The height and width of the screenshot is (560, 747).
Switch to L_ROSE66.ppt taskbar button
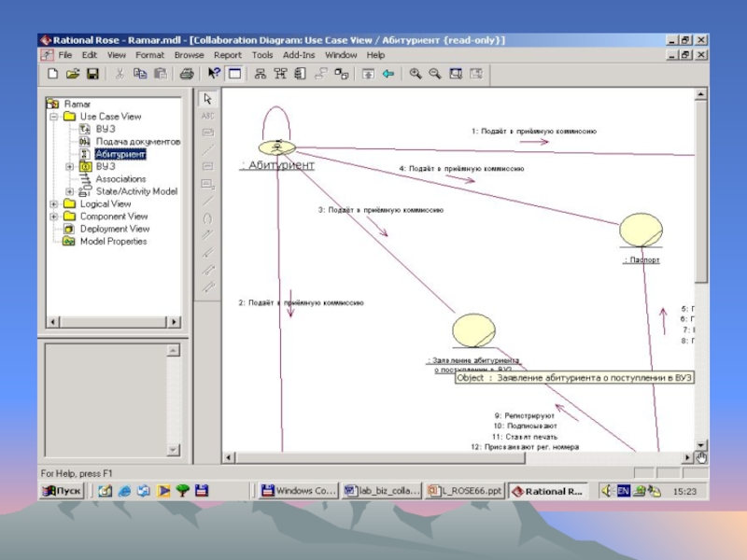point(465,491)
